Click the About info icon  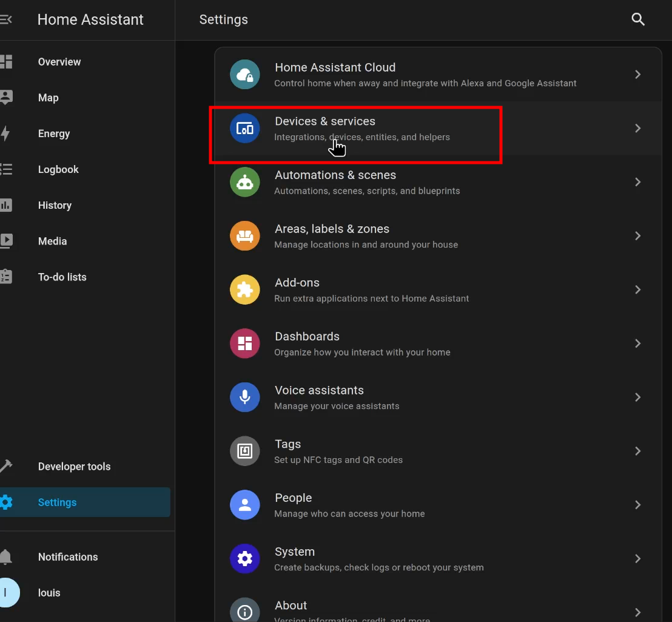(244, 612)
